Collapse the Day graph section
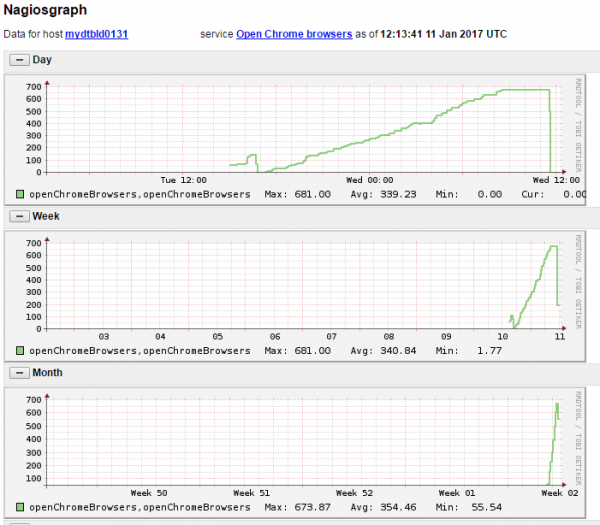Image resolution: width=600 pixels, height=525 pixels. pyautogui.click(x=17, y=60)
